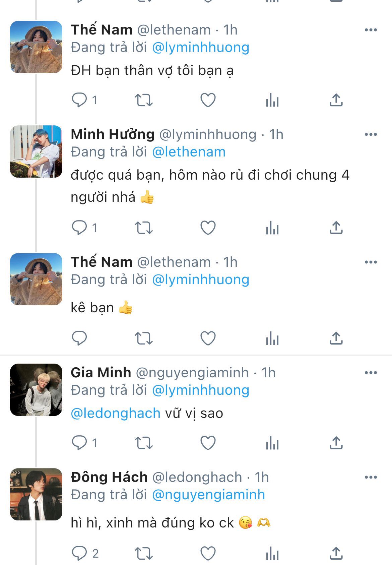Image resolution: width=392 pixels, height=565 pixels.
Task: Open @nguyengiaminh link in Đông Hách's reply
Action: pos(208,495)
